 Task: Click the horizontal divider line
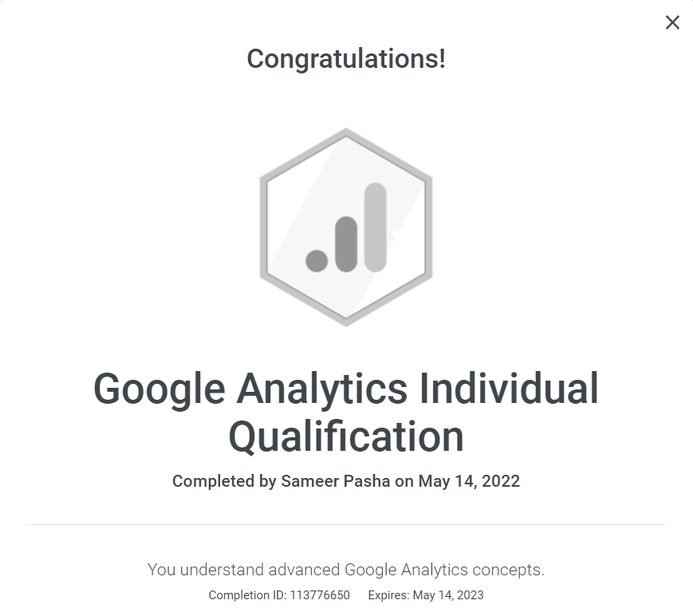(x=346, y=524)
